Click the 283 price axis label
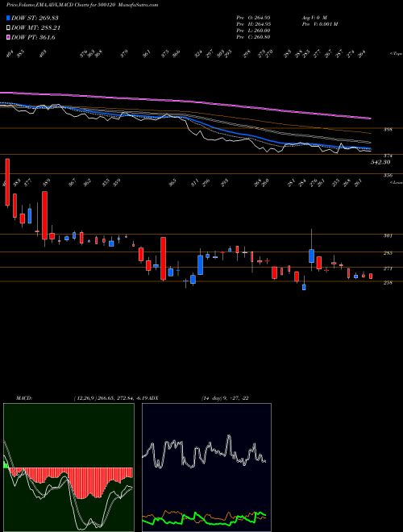Viewport: 403px width, 532px height. tap(388, 253)
